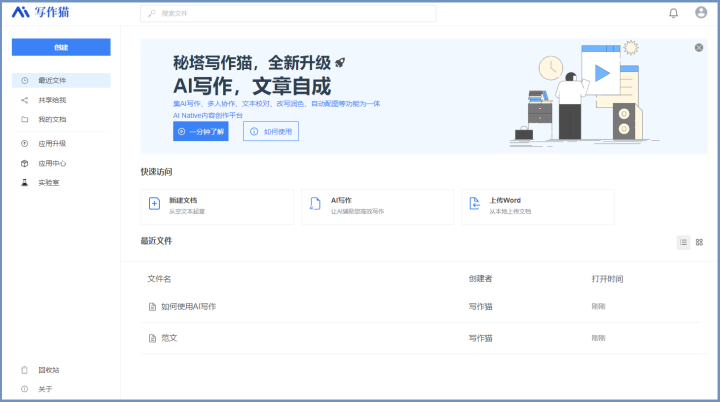Click the cube icon beside 应用中心
The width and height of the screenshot is (720, 402).
click(x=25, y=164)
